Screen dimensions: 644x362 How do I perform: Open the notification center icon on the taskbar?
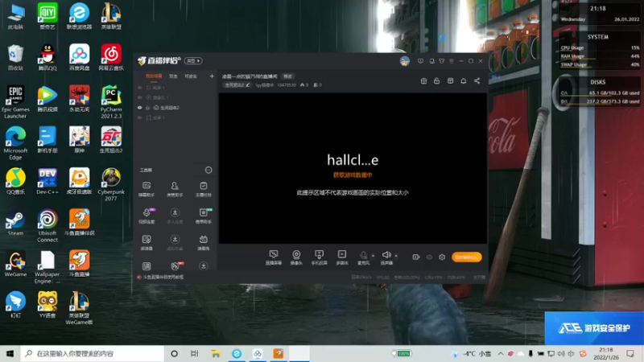(630, 353)
